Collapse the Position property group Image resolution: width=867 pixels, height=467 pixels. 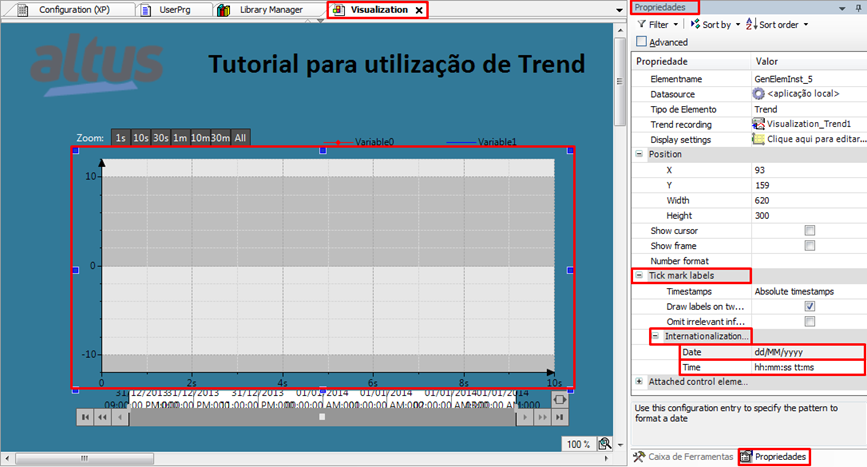(639, 155)
